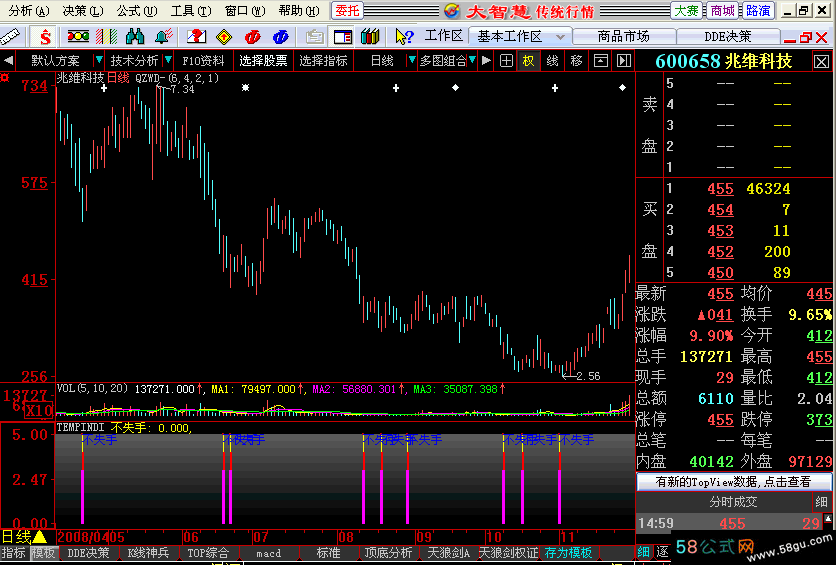Expand 基本工作区 workspace dropdown

[x=560, y=37]
